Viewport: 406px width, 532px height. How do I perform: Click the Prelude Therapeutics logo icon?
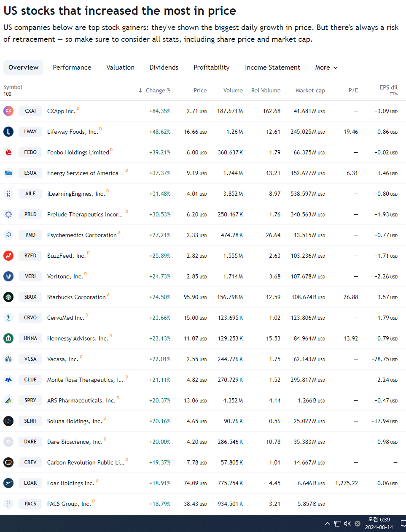(8, 214)
